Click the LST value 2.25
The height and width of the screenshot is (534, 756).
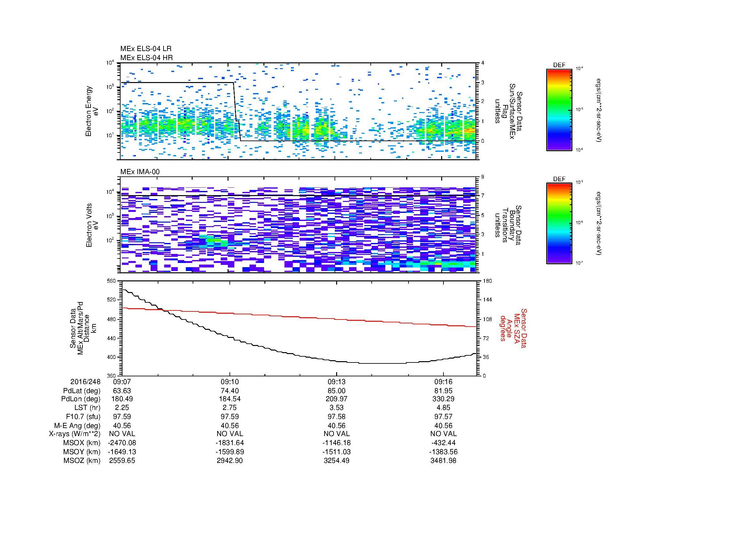tap(122, 408)
